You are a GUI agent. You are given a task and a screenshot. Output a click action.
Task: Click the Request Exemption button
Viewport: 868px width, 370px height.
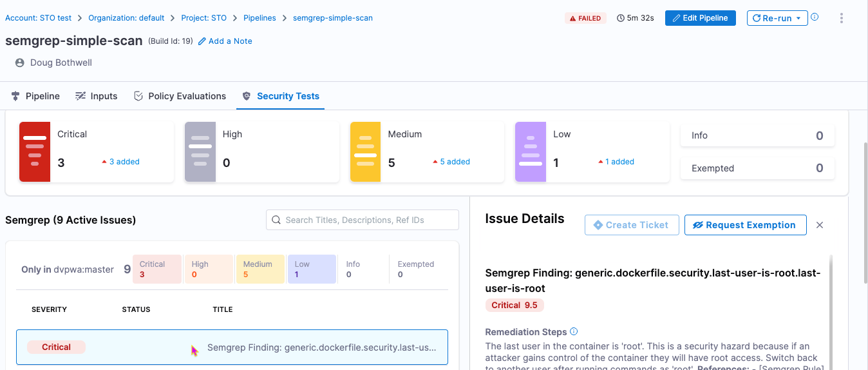[x=745, y=225]
